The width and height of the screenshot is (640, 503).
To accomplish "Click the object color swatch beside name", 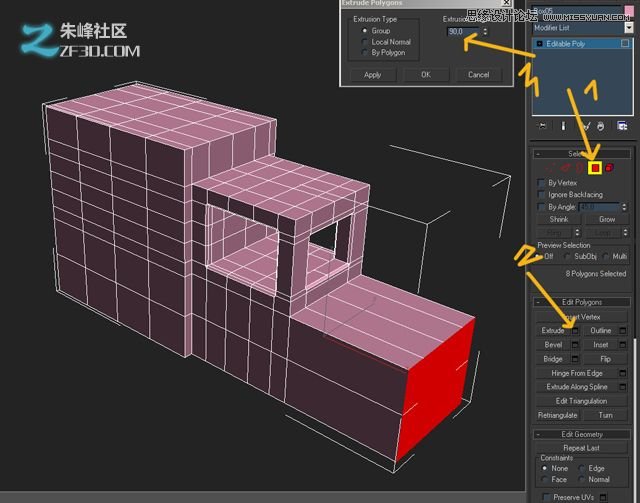I will point(629,11).
